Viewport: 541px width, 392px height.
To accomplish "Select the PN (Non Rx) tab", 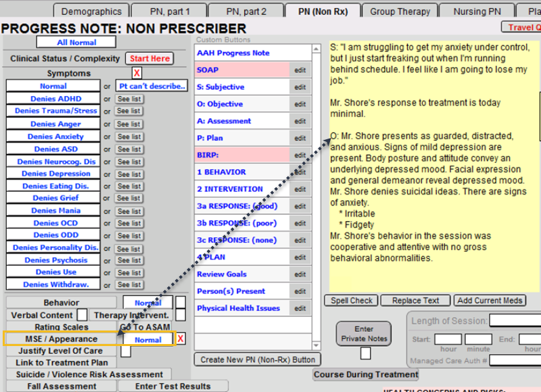I will point(323,11).
